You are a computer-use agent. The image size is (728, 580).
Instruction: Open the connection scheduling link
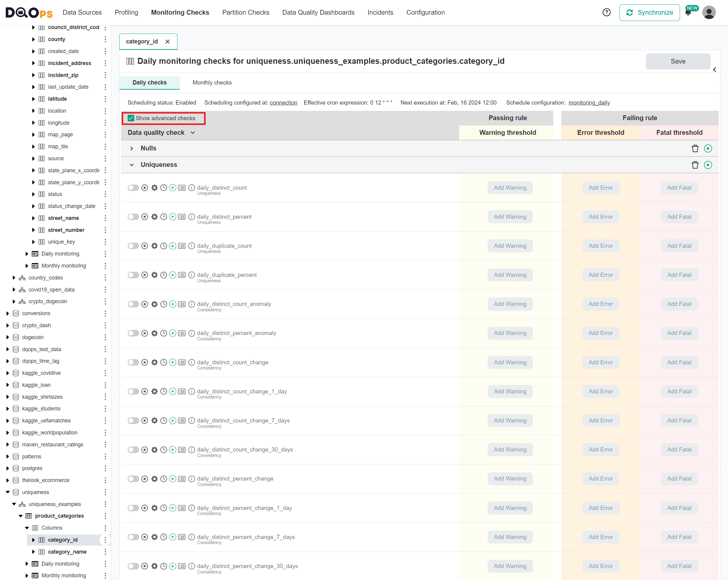(x=283, y=103)
